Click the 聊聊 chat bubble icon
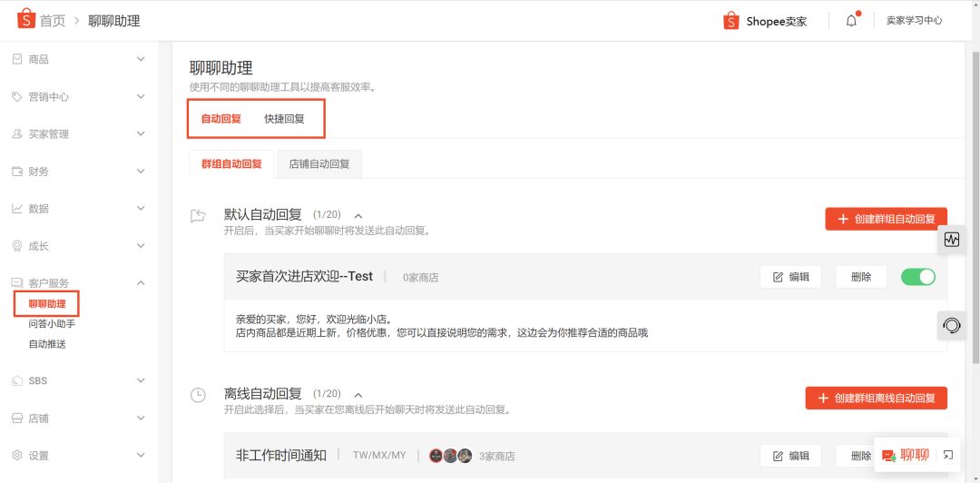 (888, 456)
